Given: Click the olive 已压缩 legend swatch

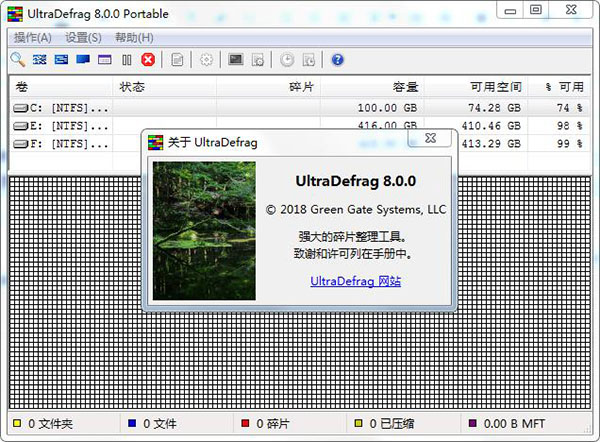Looking at the screenshot, I should pyautogui.click(x=359, y=423).
